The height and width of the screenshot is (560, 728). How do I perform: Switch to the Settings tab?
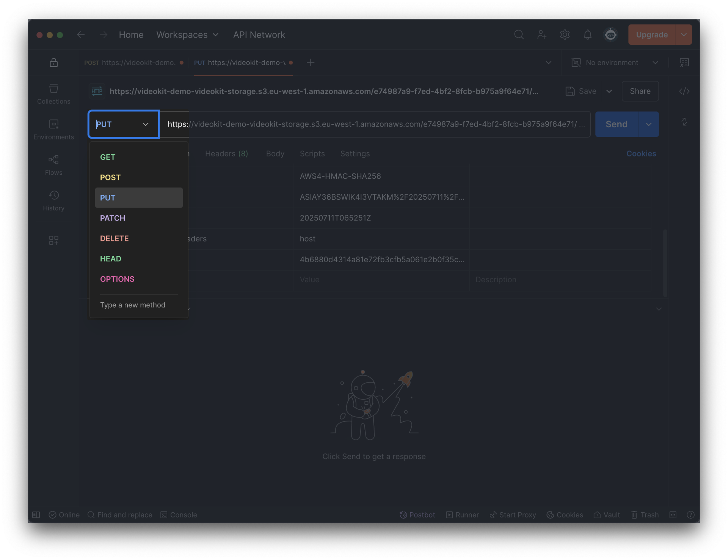point(355,153)
